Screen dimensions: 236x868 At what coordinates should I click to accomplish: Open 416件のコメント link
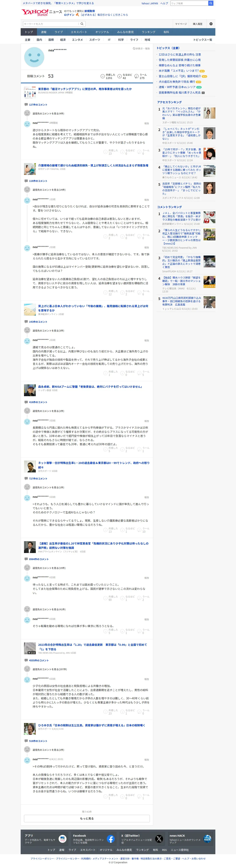click(38, 402)
